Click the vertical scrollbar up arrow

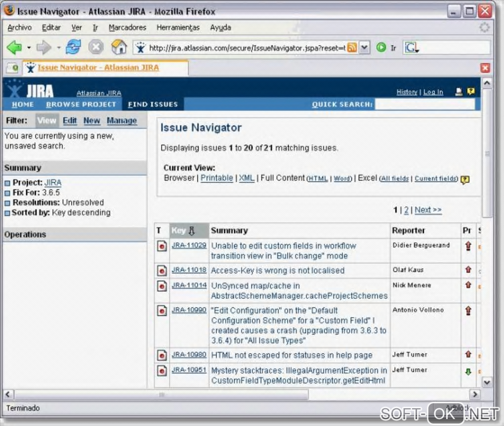click(487, 83)
